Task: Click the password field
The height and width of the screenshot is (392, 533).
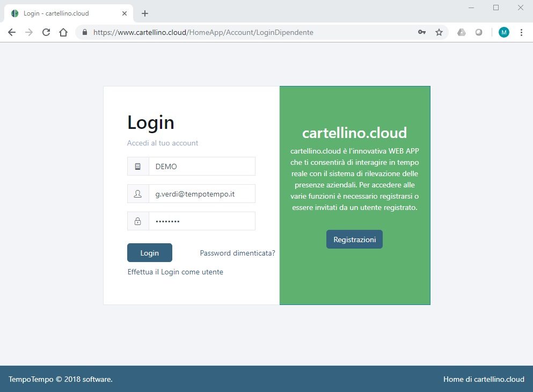Action: click(202, 221)
